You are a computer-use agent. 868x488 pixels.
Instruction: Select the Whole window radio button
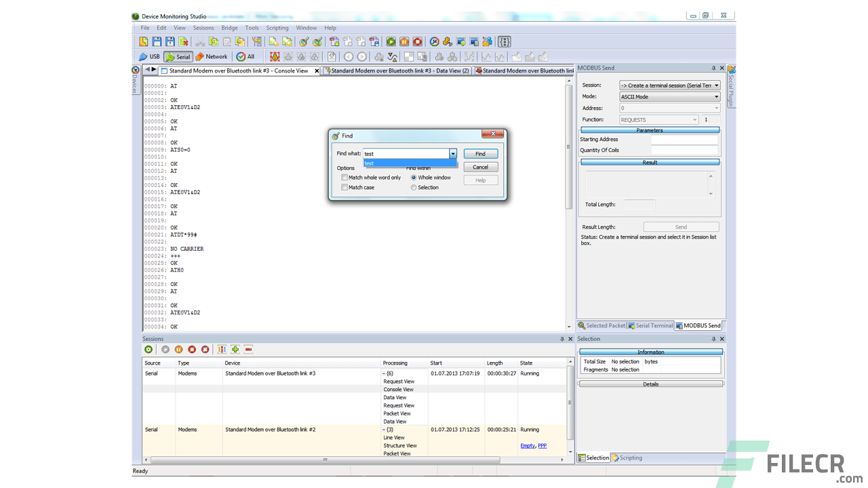click(414, 178)
